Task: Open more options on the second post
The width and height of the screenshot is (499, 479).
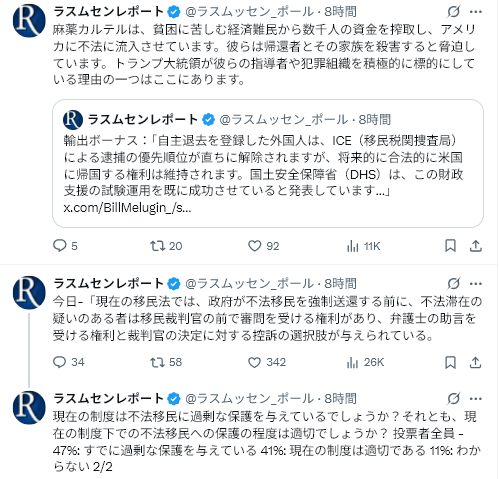Action: 476,284
